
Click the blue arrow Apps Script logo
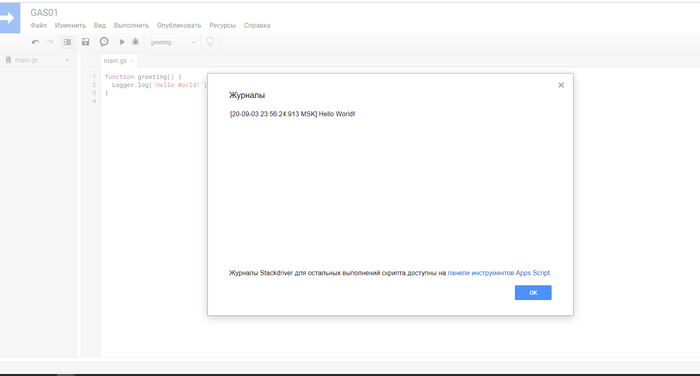pos(9,18)
